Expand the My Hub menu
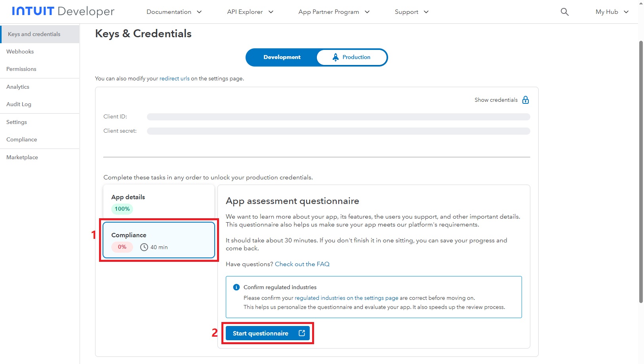Viewport: 644px width, 364px height. (x=612, y=12)
